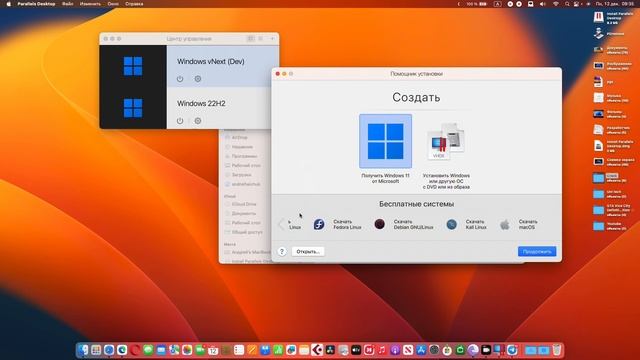Open Music app from the Dock
The height and width of the screenshot is (360, 640).
click(x=382, y=350)
